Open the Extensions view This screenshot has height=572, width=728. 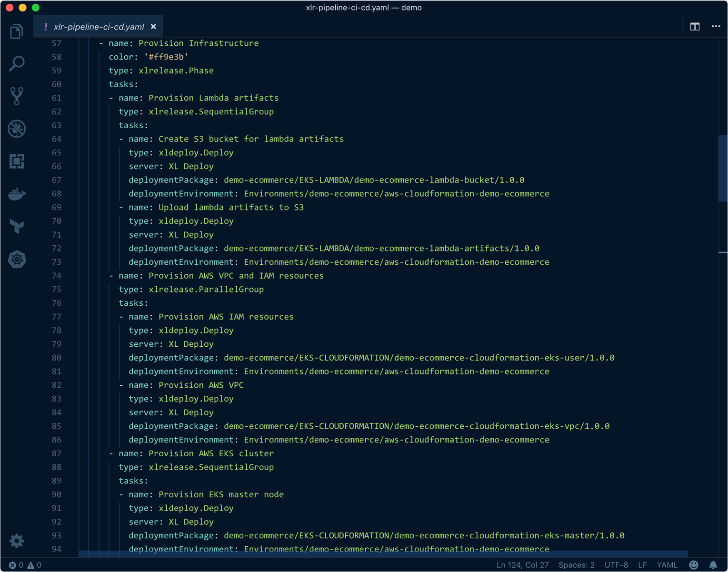coord(17,161)
